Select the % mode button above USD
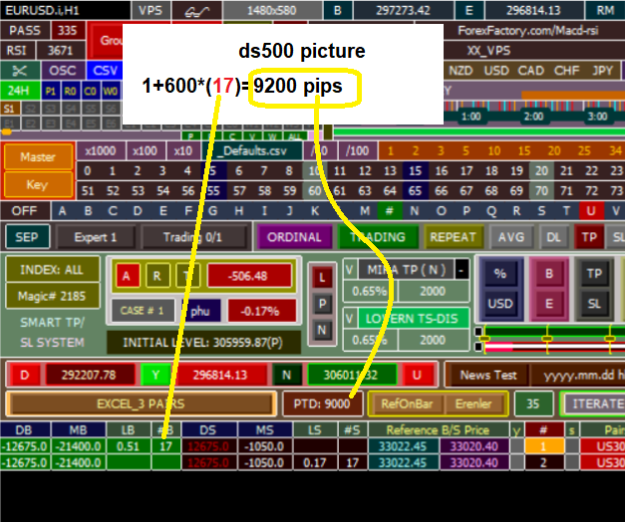 (x=500, y=273)
